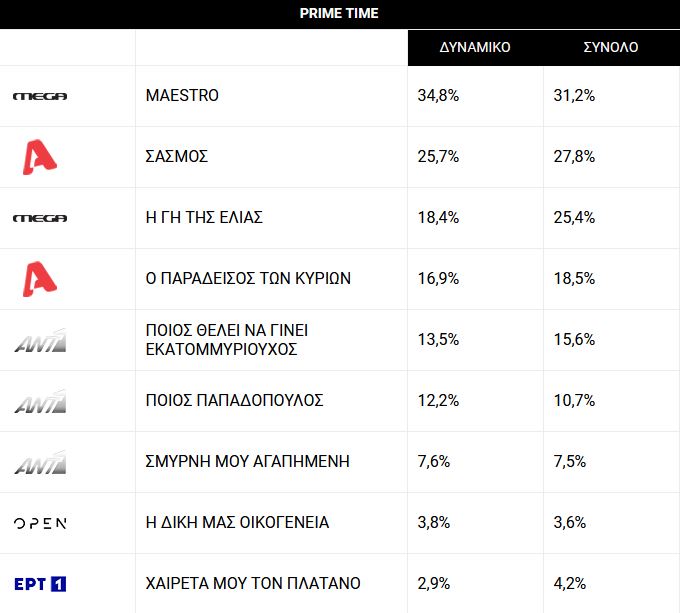This screenshot has width=682, height=613.
Task: Click the 27,8% total cell
Action: click(574, 157)
